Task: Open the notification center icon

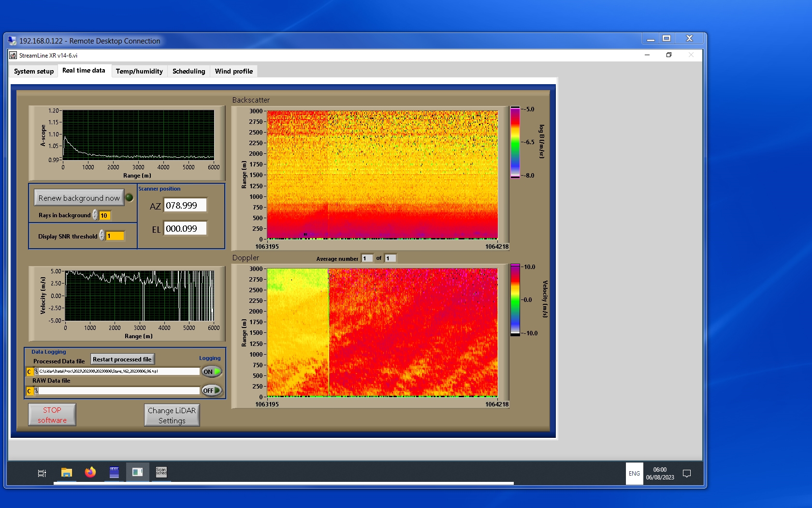Action: point(686,474)
